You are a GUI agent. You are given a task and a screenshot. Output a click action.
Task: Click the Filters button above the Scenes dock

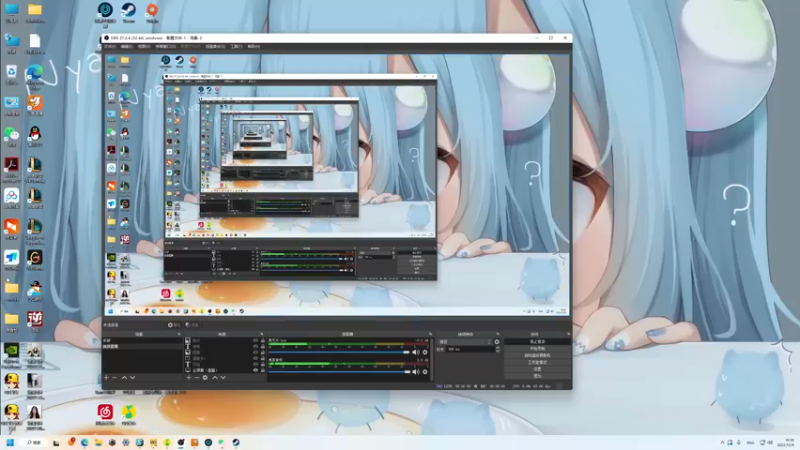pyautogui.click(x=192, y=325)
